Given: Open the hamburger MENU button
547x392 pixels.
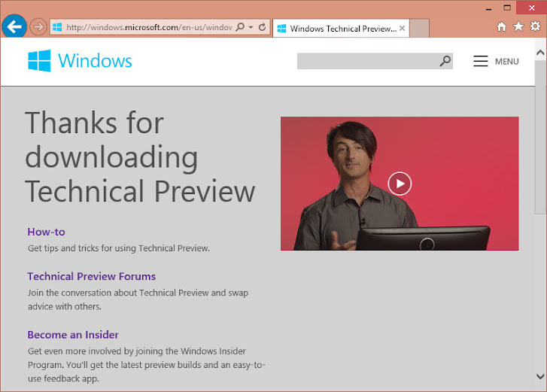Looking at the screenshot, I should pyautogui.click(x=496, y=62).
